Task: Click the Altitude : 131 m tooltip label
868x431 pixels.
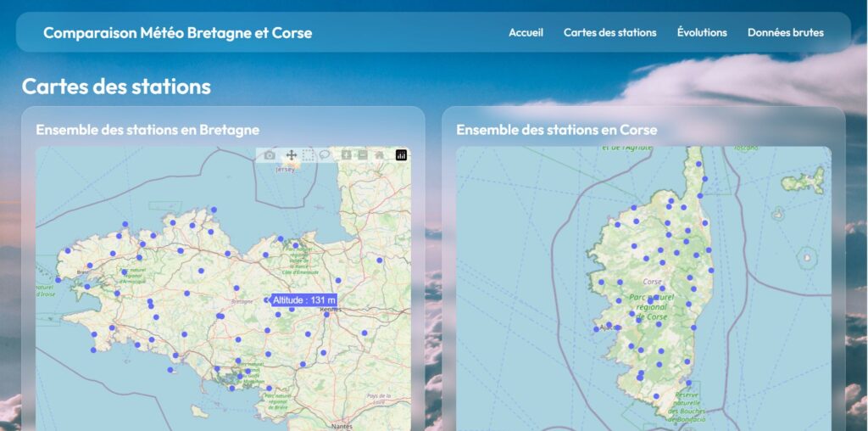Action: [304, 299]
